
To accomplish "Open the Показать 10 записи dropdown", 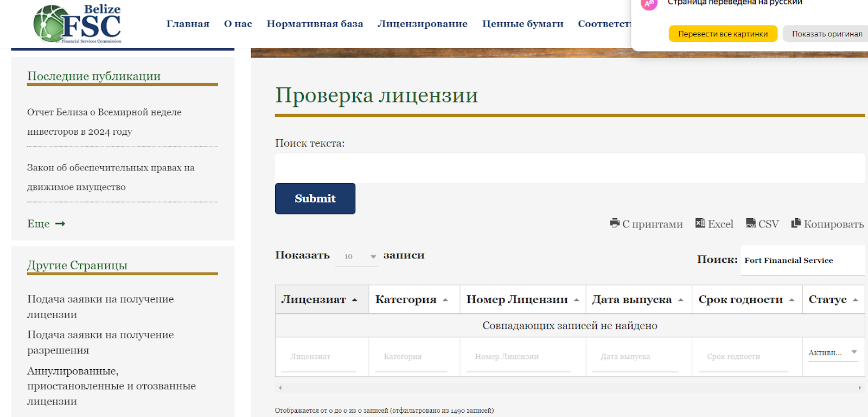I will (356, 256).
